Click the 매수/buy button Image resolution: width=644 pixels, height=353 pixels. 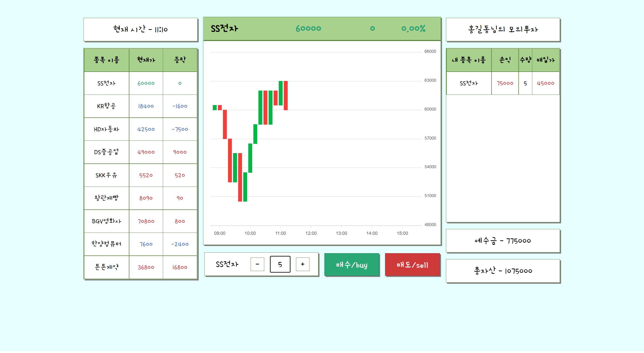coord(351,264)
